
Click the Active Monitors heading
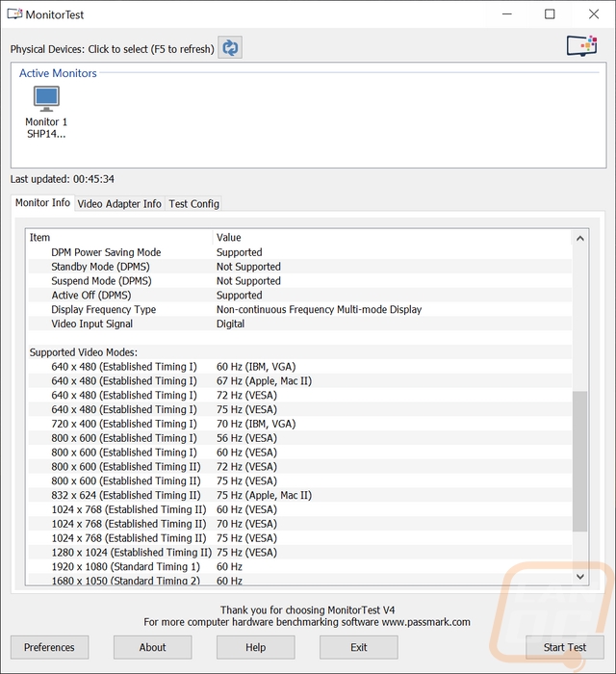coord(58,73)
